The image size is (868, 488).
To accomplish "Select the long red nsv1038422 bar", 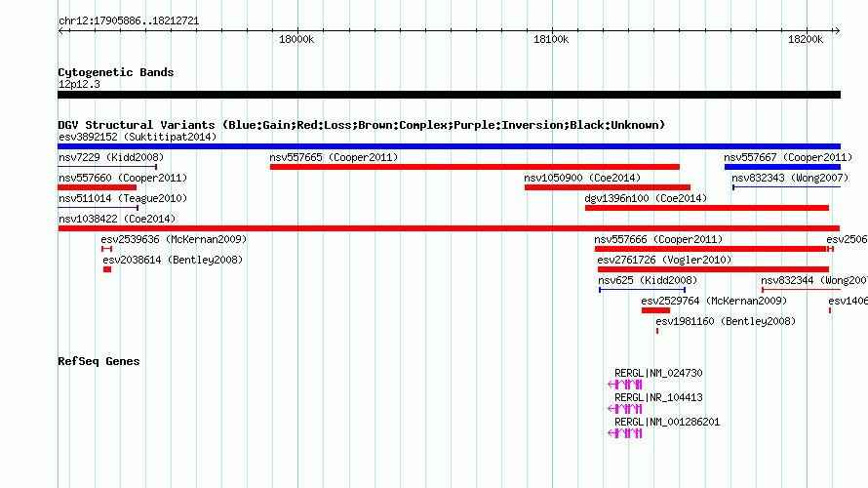I will (449, 228).
